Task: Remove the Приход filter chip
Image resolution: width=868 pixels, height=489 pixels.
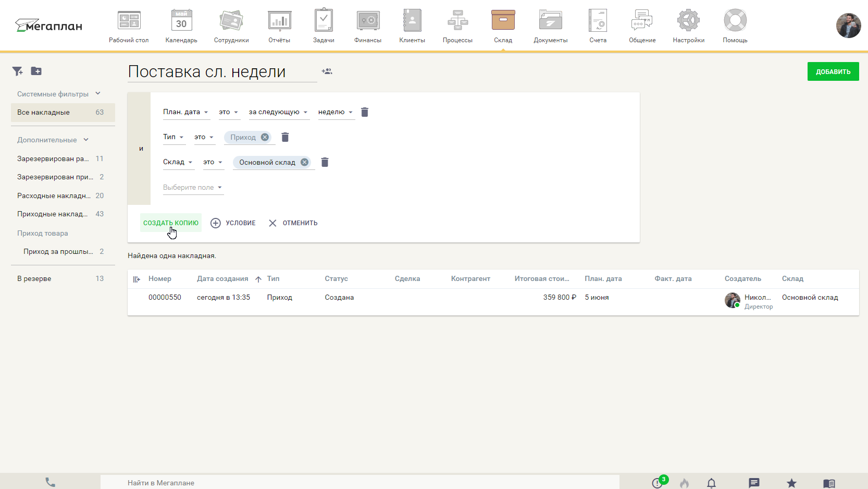Action: pos(265,137)
